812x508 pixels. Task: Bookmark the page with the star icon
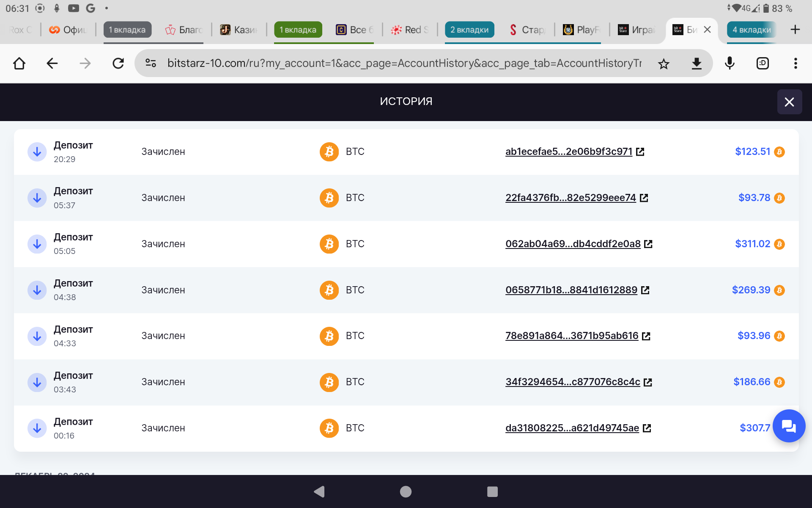(x=664, y=64)
